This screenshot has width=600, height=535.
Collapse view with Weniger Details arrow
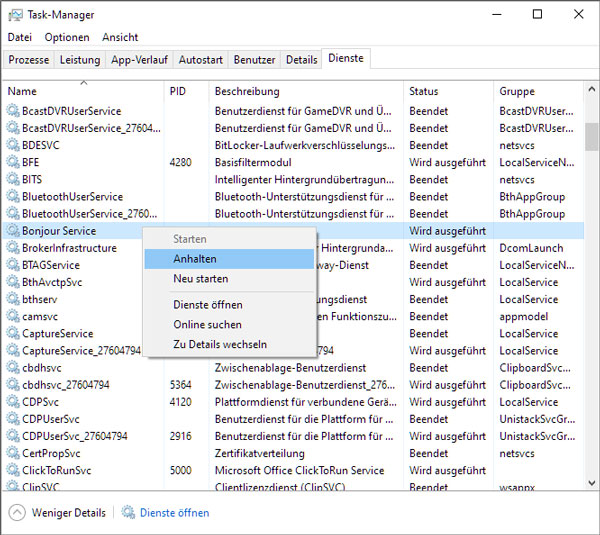[x=17, y=512]
